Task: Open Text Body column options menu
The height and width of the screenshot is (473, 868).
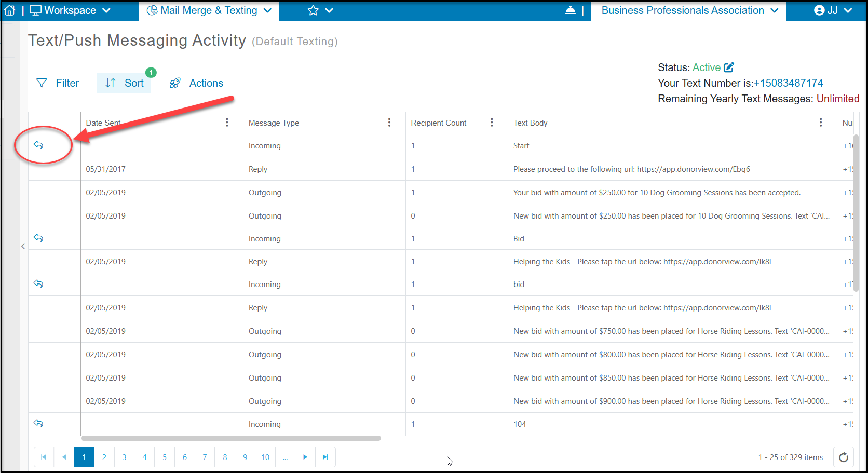Action: click(821, 123)
